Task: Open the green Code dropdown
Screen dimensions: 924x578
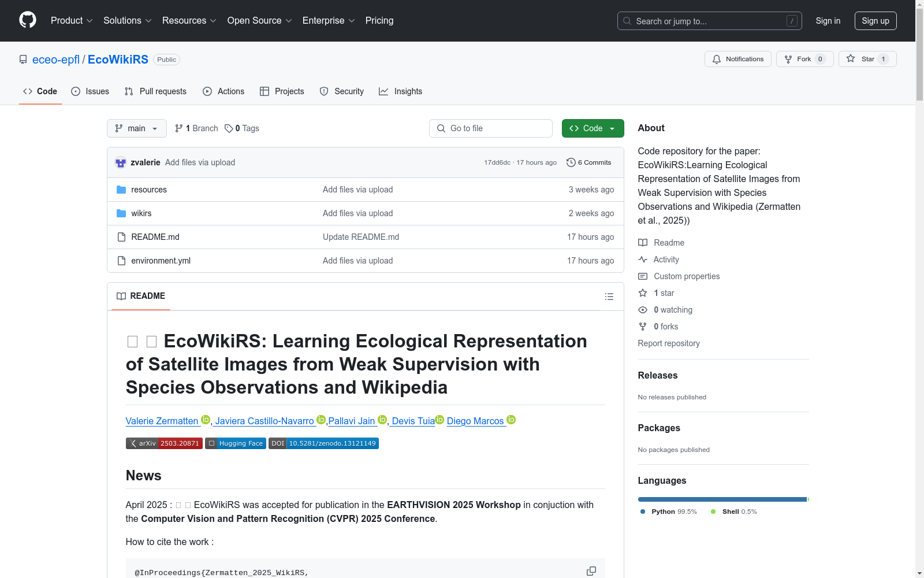Action: (593, 128)
